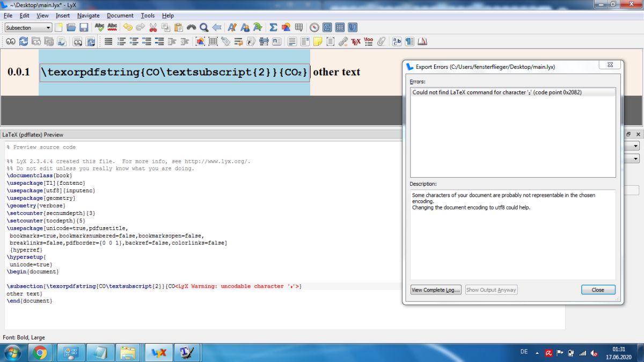644x362 pixels.
Task: Toggle table toolbar (highlighted grid button)
Action: pyautogui.click(x=340, y=27)
